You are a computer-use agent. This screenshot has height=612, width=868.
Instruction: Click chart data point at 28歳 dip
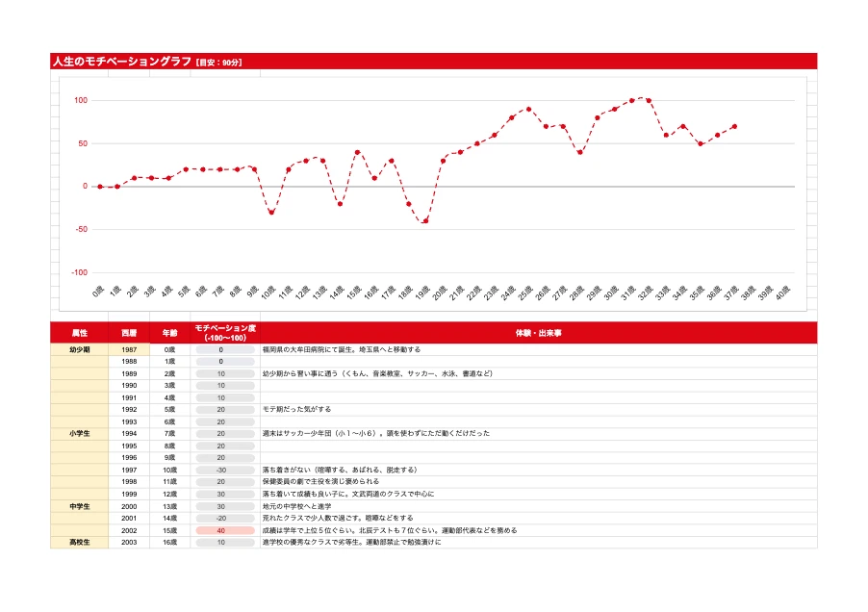tap(579, 152)
